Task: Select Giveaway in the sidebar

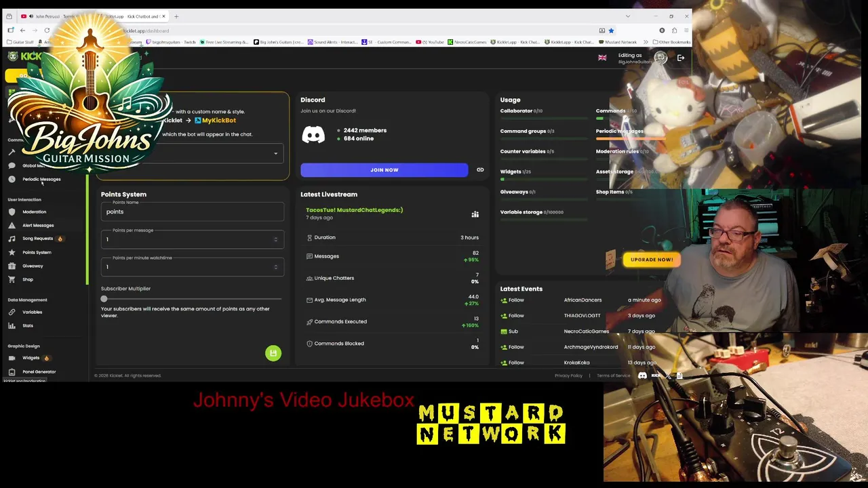Action: tap(33, 266)
